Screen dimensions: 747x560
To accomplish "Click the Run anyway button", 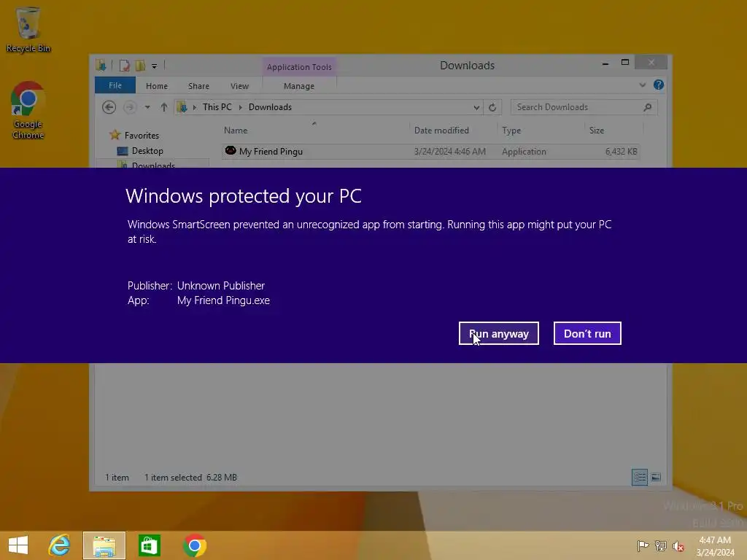I will click(499, 333).
